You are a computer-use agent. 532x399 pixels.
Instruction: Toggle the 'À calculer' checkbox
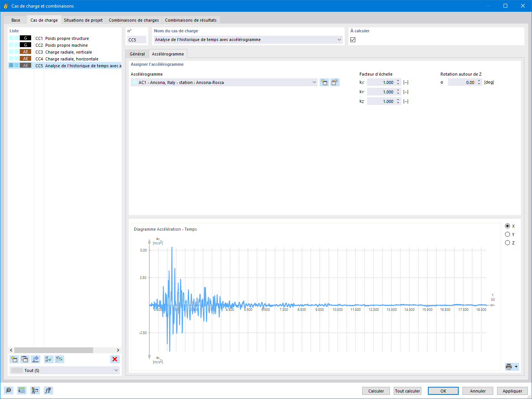coord(353,40)
